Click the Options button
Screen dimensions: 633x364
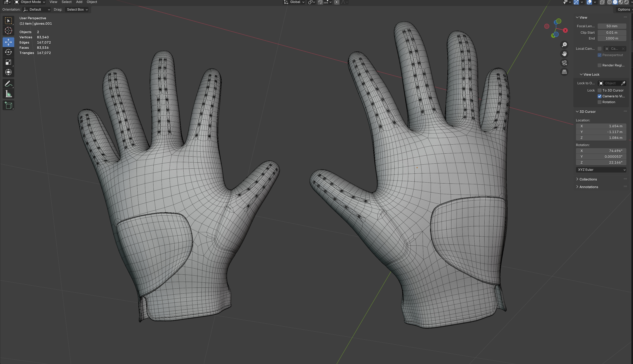624,9
